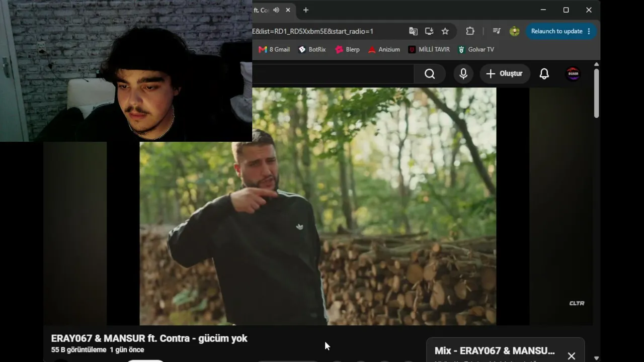Open the Chrome profile avatar
The width and height of the screenshot is (644, 362).
pyautogui.click(x=514, y=31)
